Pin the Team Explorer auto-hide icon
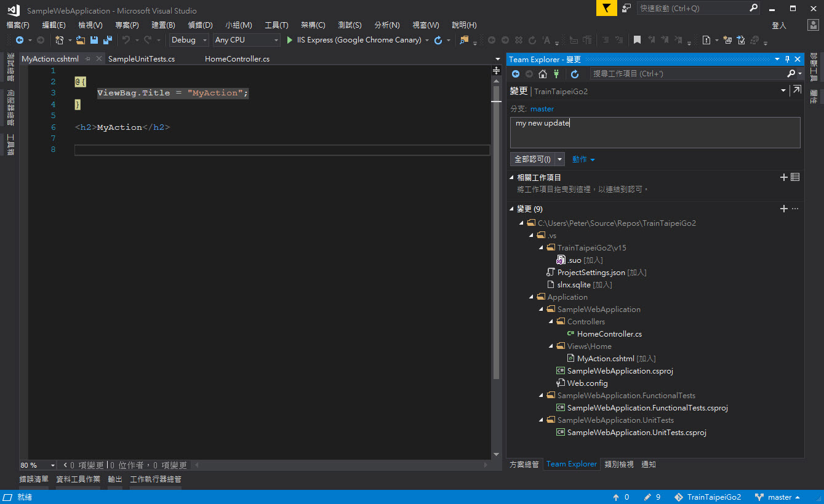This screenshot has height=504, width=824. click(x=787, y=59)
